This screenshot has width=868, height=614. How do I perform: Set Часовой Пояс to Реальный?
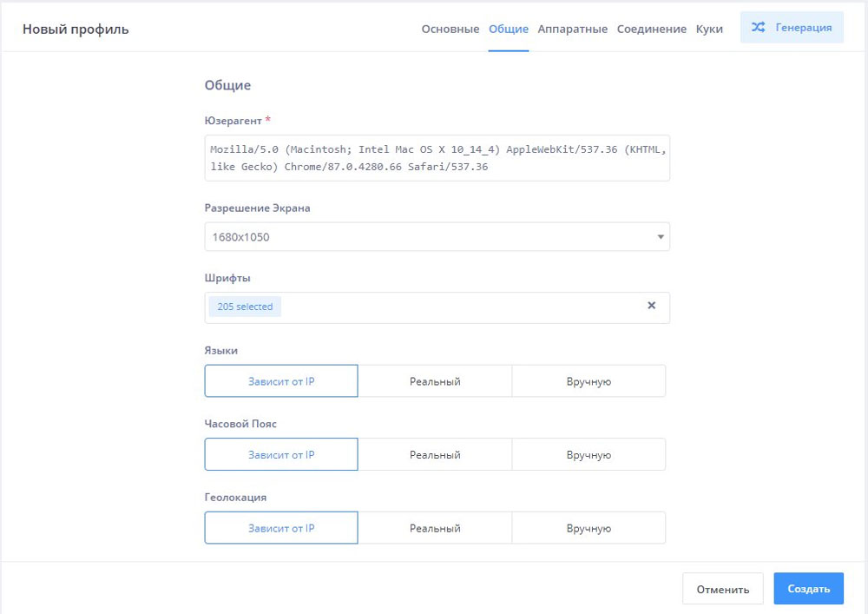tap(435, 454)
